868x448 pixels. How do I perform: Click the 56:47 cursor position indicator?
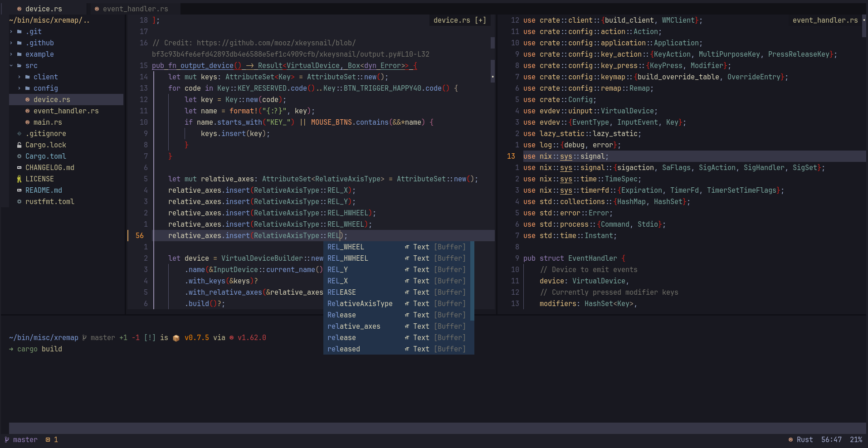(831, 439)
